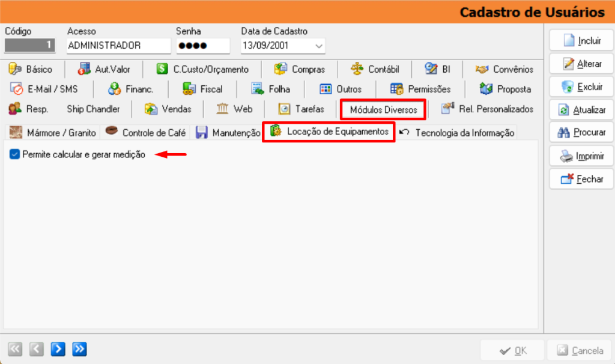This screenshot has width=615, height=364.
Task: Toggle Permite calcular e gerar medição
Action: [14, 154]
